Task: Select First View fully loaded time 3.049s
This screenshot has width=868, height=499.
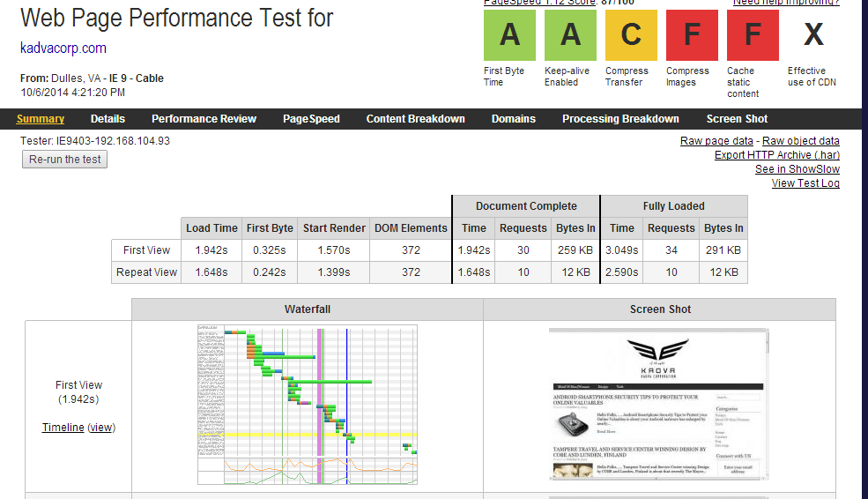Action: pyautogui.click(x=621, y=250)
